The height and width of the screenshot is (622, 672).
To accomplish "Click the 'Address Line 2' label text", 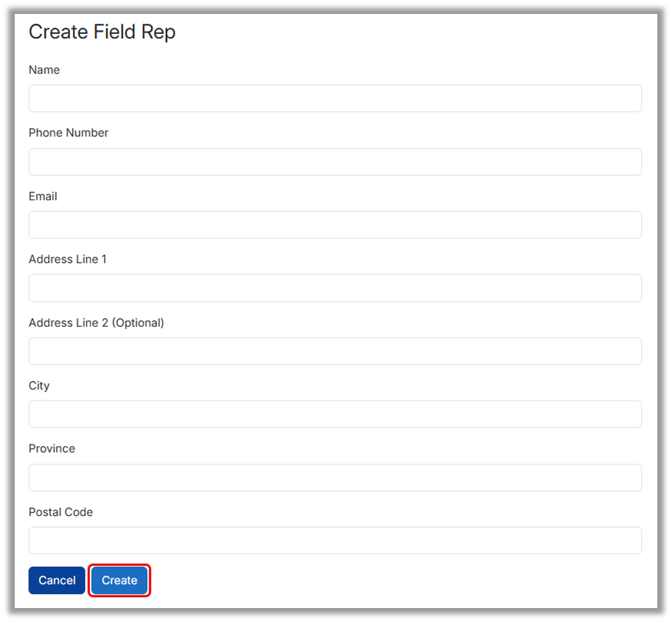I will tap(68, 322).
